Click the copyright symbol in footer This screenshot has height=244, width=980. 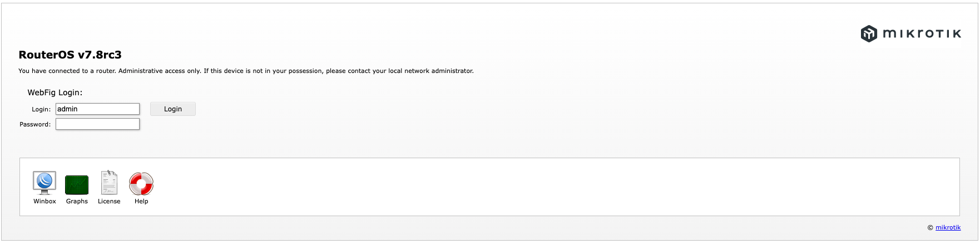click(x=930, y=227)
